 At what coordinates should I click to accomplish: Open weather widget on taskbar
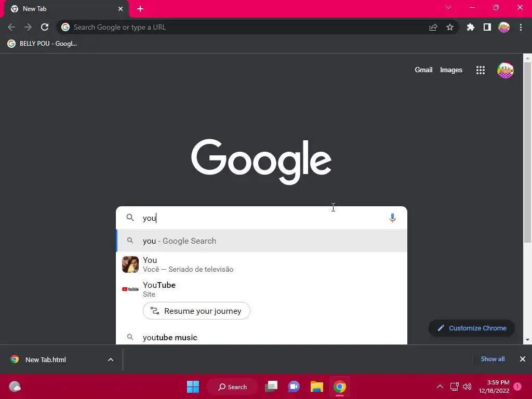[15, 387]
